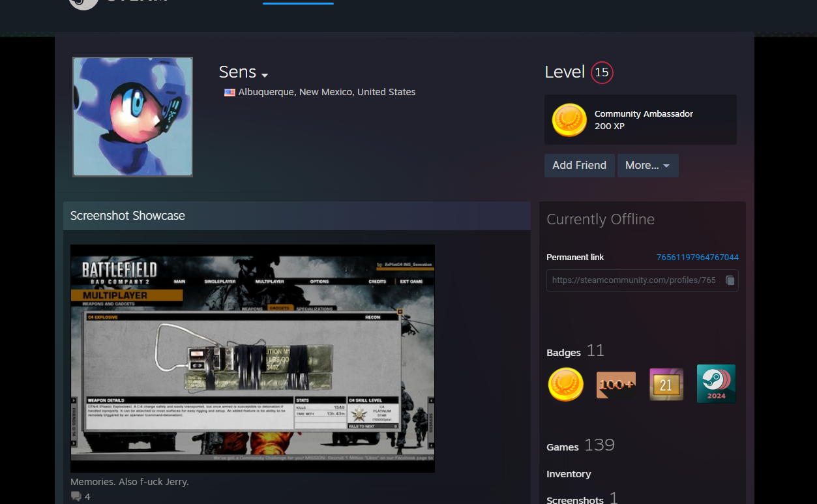Open the Badges 11 link
The height and width of the screenshot is (504, 817).
coord(576,351)
